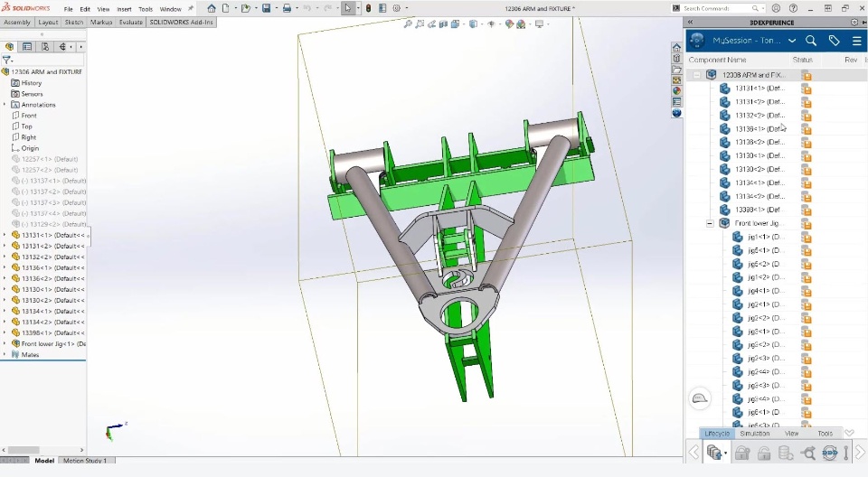
Task: Open the 3DEXPERIENCE tab in the task pane
Action: point(676,113)
